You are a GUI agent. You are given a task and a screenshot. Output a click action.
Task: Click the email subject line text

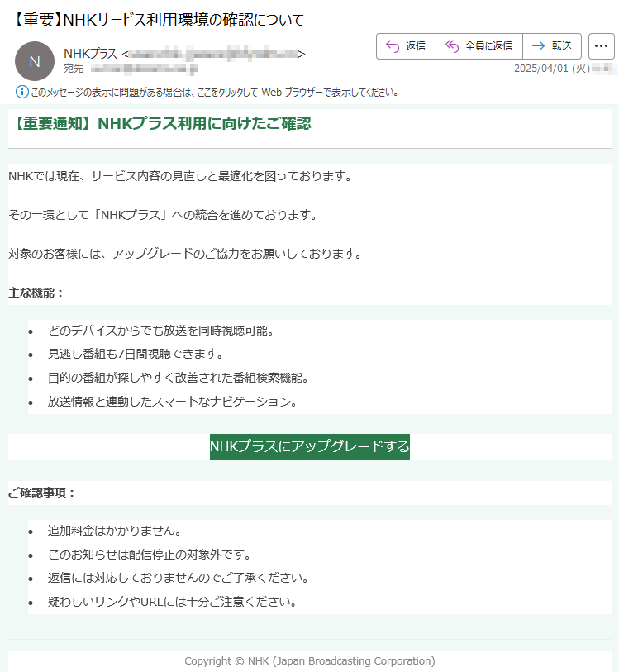(158, 20)
